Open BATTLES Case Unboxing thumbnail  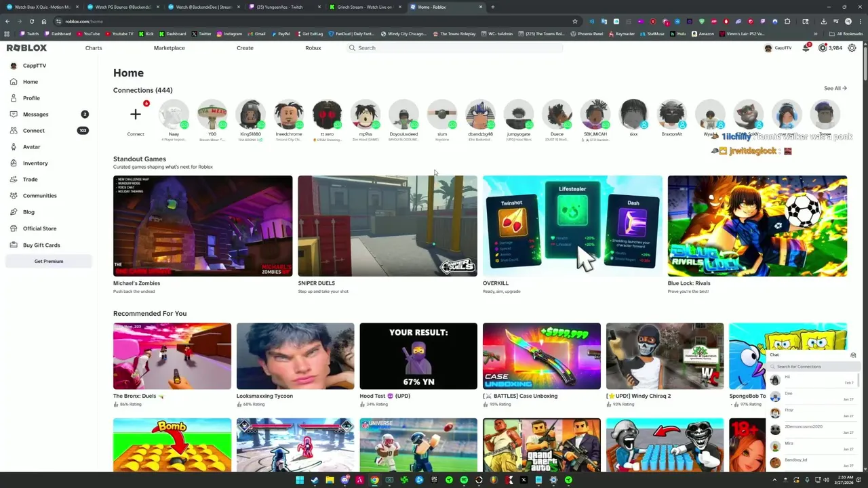[541, 356]
